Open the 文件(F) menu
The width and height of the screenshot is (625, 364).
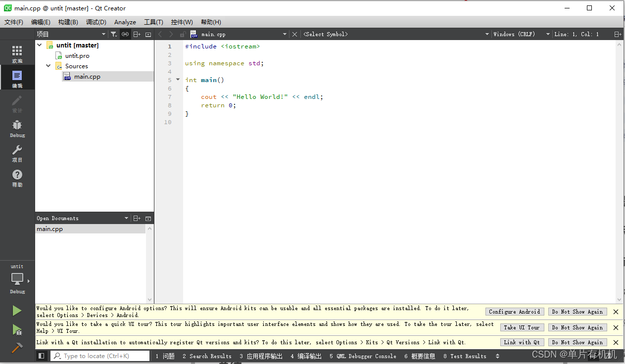(x=14, y=22)
